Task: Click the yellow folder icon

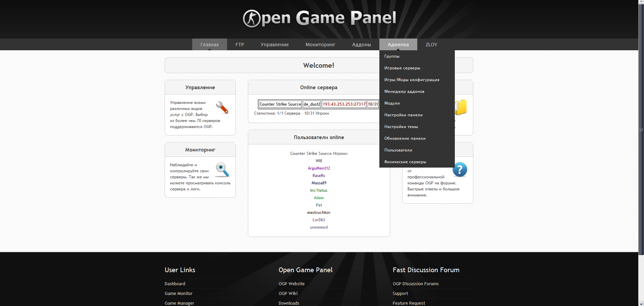Action: coord(461,107)
